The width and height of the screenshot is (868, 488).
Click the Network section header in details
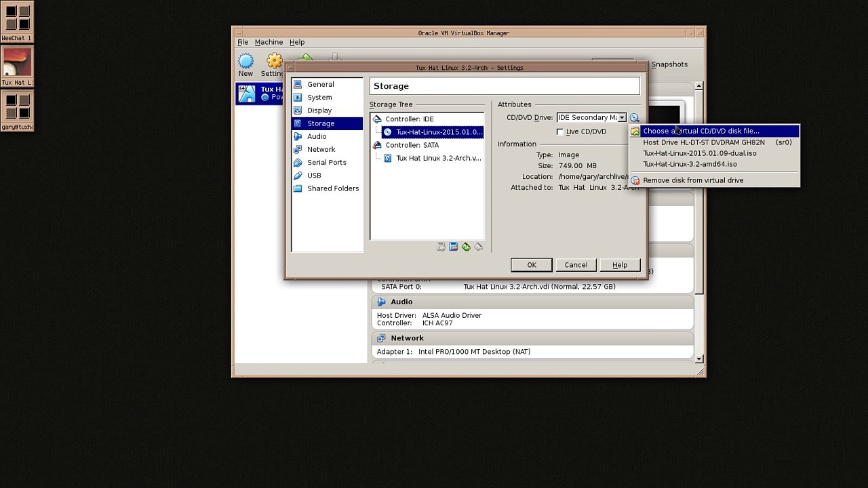pyautogui.click(x=532, y=338)
